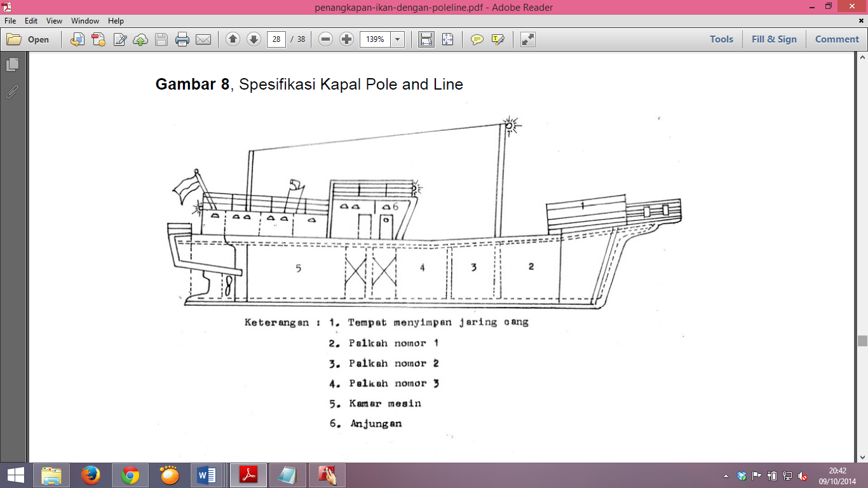
Task: Switch to Microsoft Word in taskbar
Action: click(207, 475)
